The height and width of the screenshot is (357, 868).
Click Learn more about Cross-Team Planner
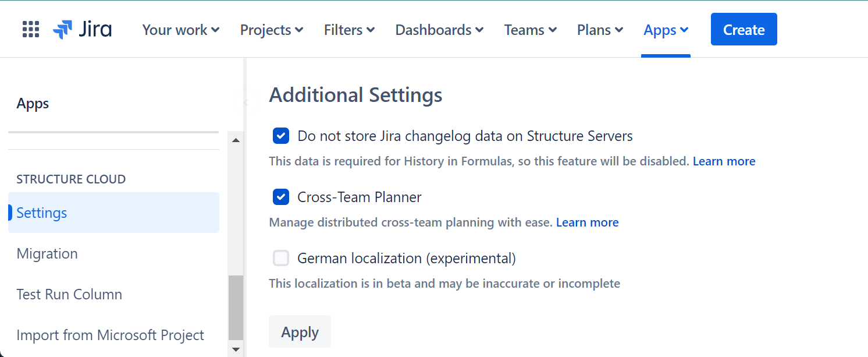point(587,222)
